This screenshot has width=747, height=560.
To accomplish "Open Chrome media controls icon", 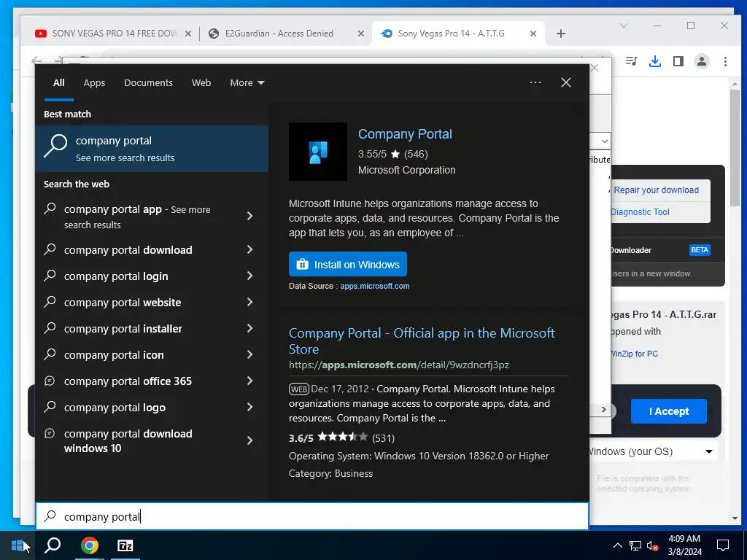I will coord(632,61).
